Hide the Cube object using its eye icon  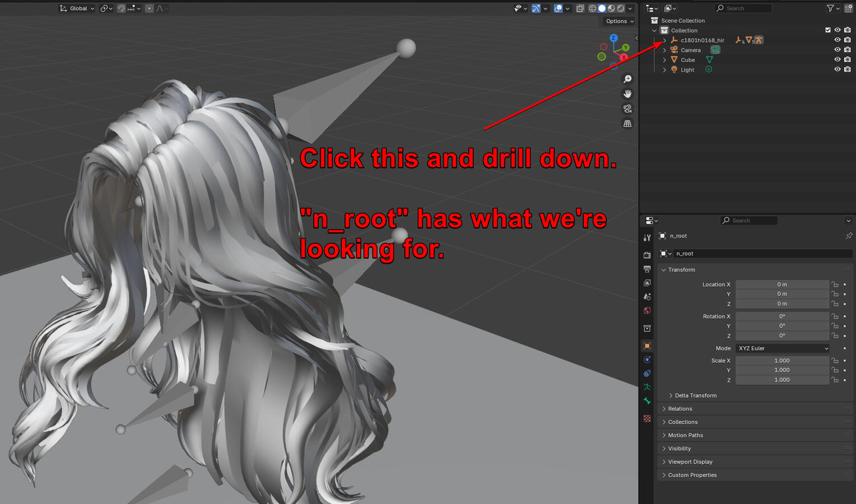pos(838,59)
